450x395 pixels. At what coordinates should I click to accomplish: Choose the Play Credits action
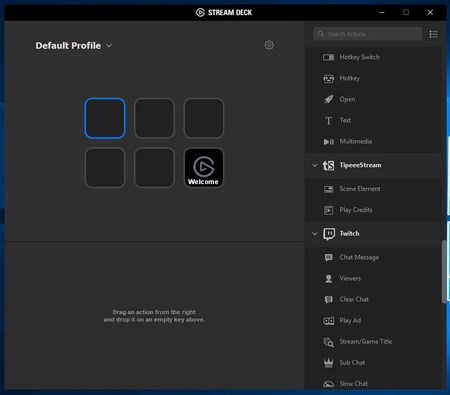(372, 210)
